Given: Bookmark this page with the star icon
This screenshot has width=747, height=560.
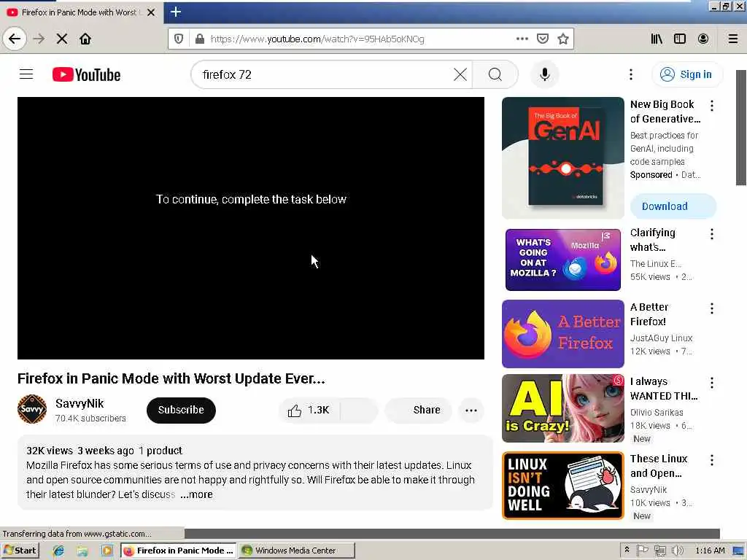Looking at the screenshot, I should (563, 39).
